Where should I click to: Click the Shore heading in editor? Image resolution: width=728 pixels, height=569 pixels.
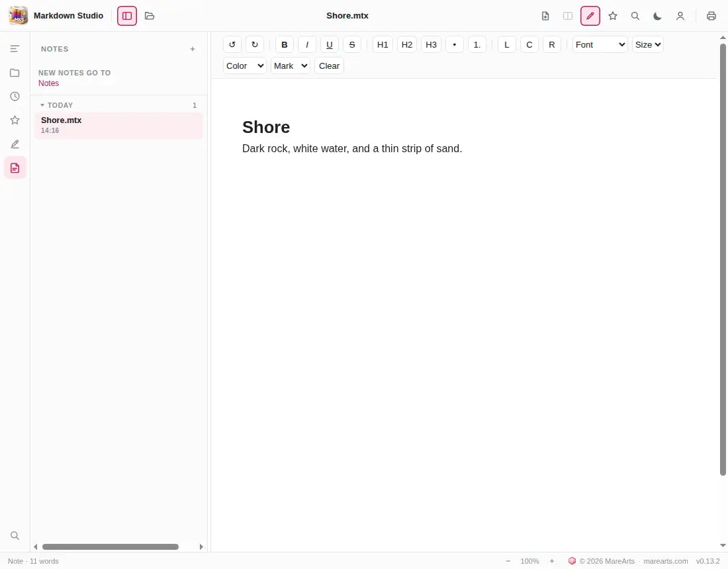tap(266, 127)
